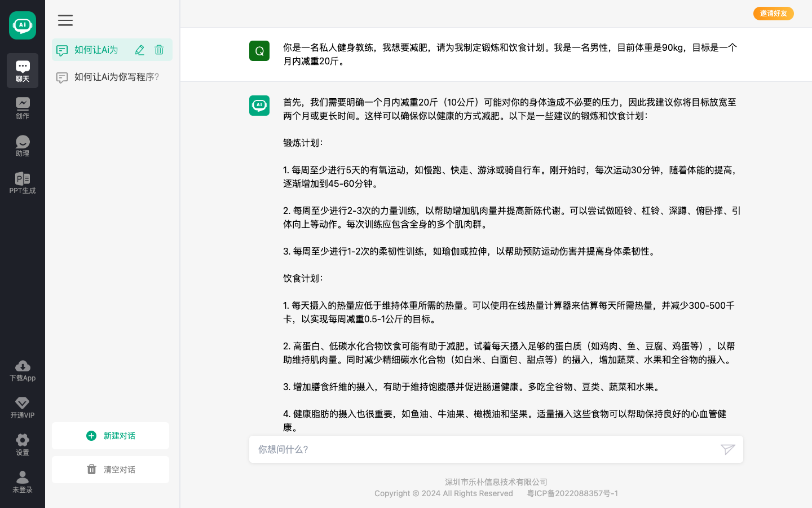Select the first conversation 如何让Ai为
Screen dimensions: 812x508
point(96,50)
